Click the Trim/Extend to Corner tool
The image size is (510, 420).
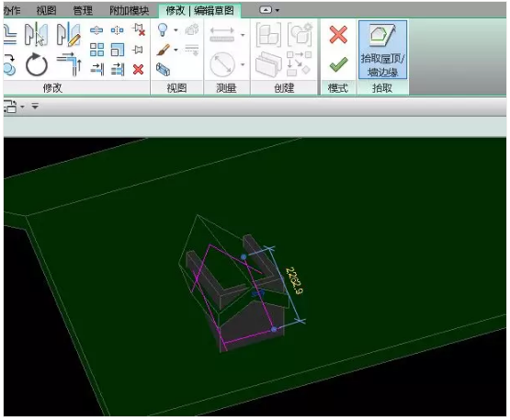point(69,64)
